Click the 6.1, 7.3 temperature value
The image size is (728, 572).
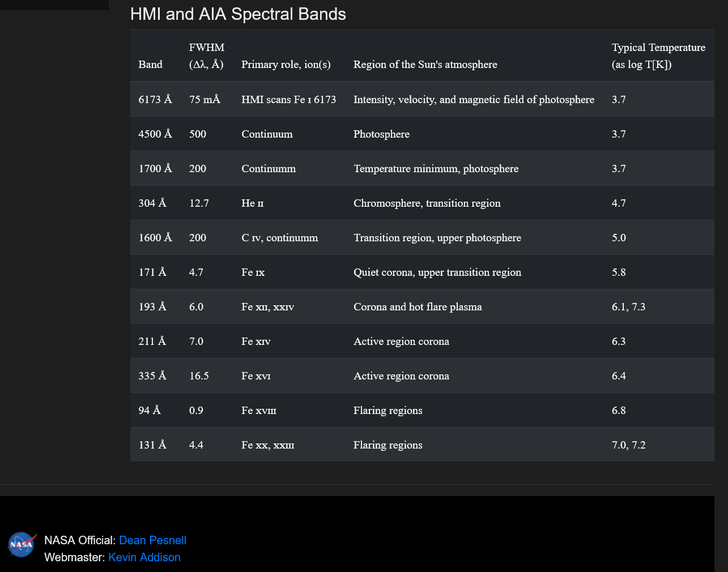coord(628,306)
